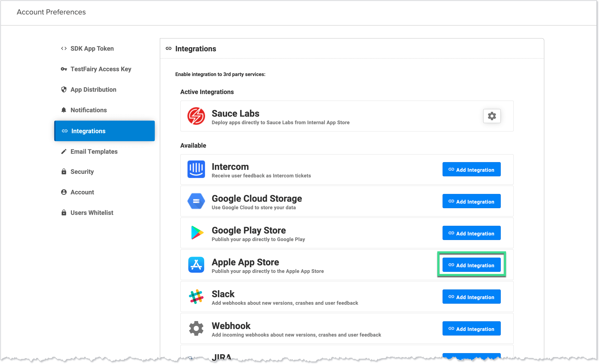Click the Slack title text
Screen dimensions: 599x364
coord(223,294)
